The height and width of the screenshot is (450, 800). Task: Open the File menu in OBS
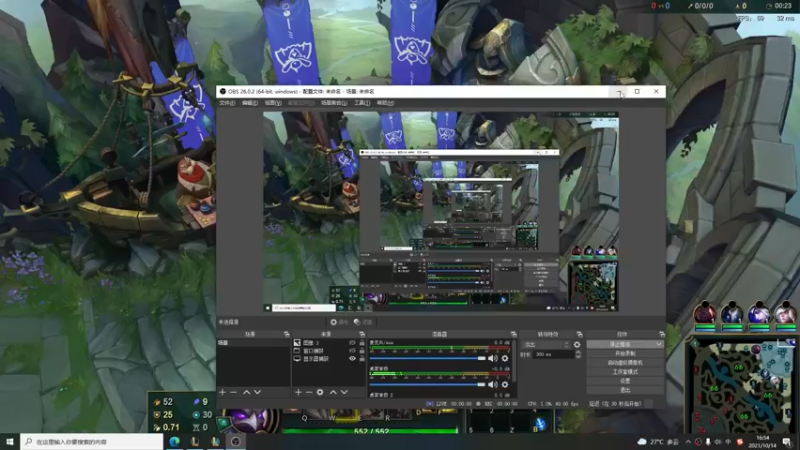tap(227, 103)
